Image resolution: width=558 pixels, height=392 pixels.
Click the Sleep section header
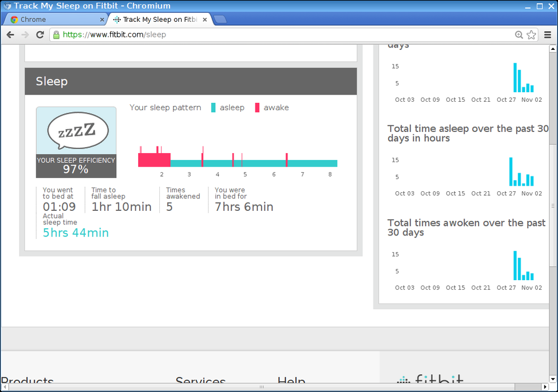tap(191, 81)
